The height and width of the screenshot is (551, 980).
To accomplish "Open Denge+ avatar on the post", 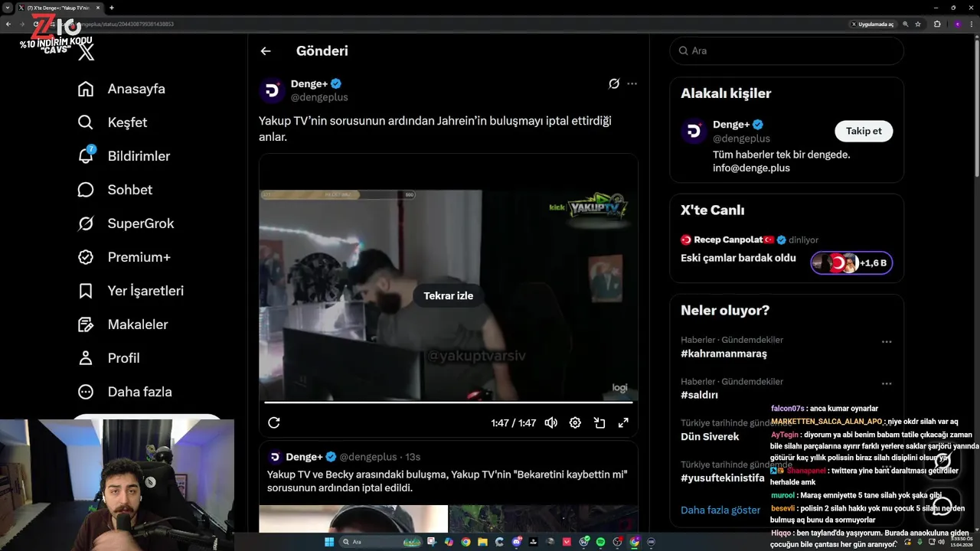I will coord(272,90).
